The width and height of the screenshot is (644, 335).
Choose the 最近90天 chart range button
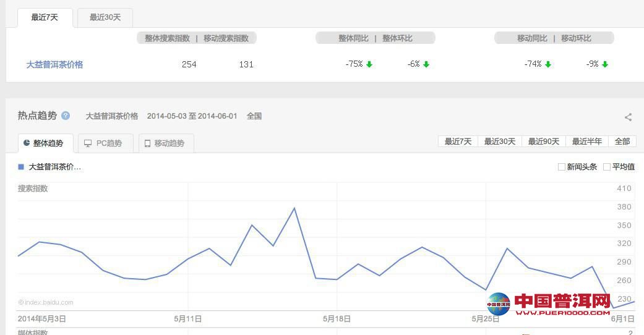544,142
